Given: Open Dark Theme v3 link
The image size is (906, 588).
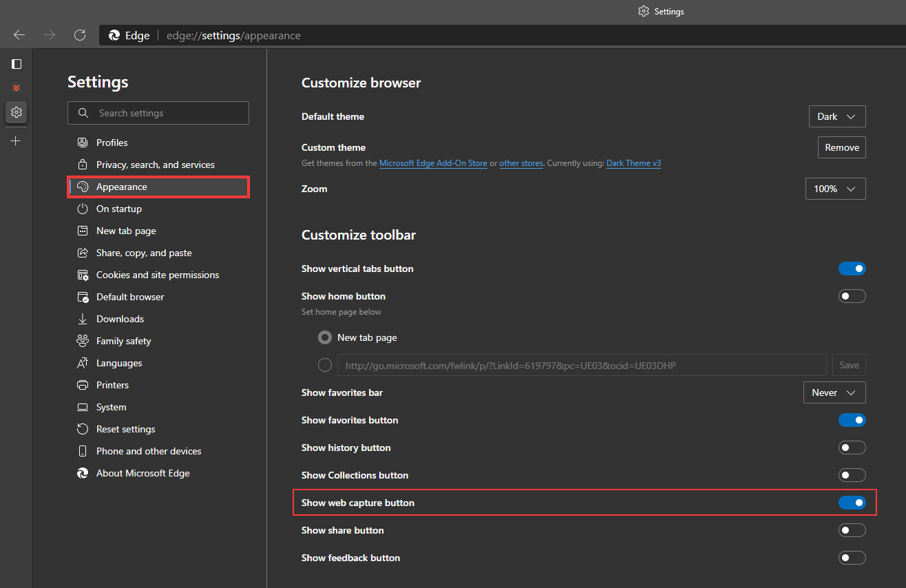Looking at the screenshot, I should pyautogui.click(x=633, y=163).
